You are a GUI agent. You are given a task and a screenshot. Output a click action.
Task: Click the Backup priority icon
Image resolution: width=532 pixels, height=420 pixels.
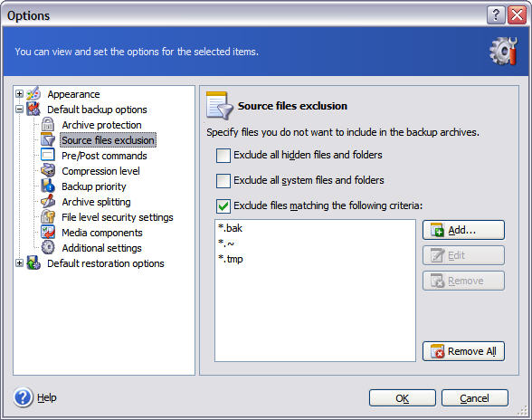coord(48,186)
